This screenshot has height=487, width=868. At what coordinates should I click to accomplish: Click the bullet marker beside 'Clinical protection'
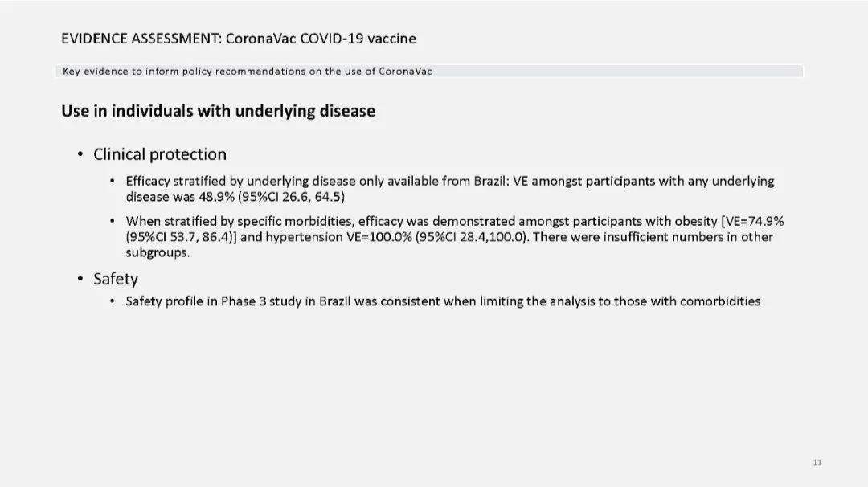(80, 153)
